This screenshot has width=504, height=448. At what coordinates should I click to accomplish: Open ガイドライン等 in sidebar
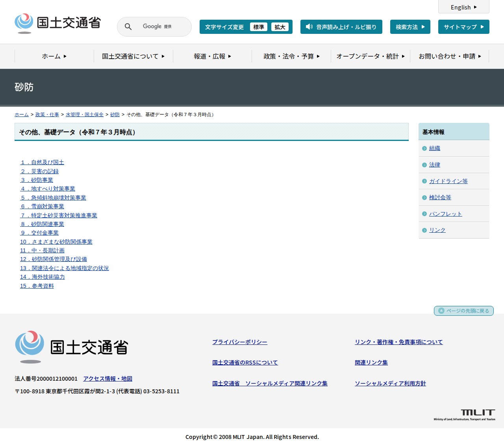(x=448, y=181)
